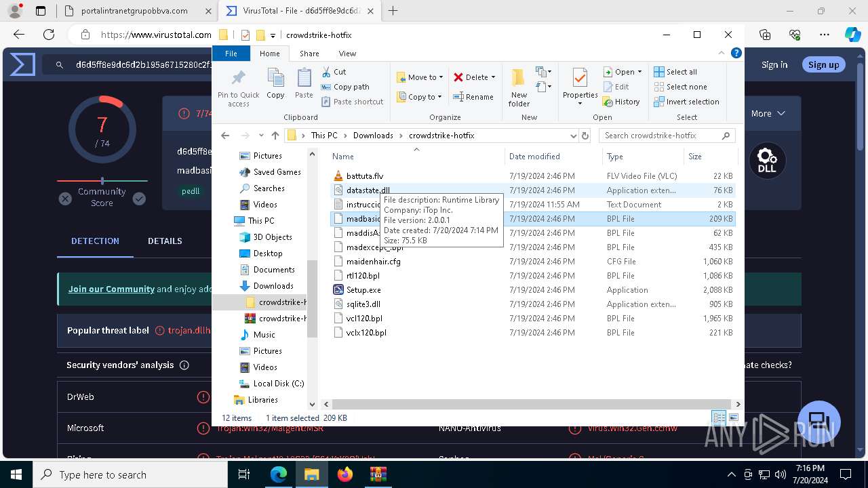This screenshot has height=488, width=868.
Task: Click Join our Community link
Action: 111,289
